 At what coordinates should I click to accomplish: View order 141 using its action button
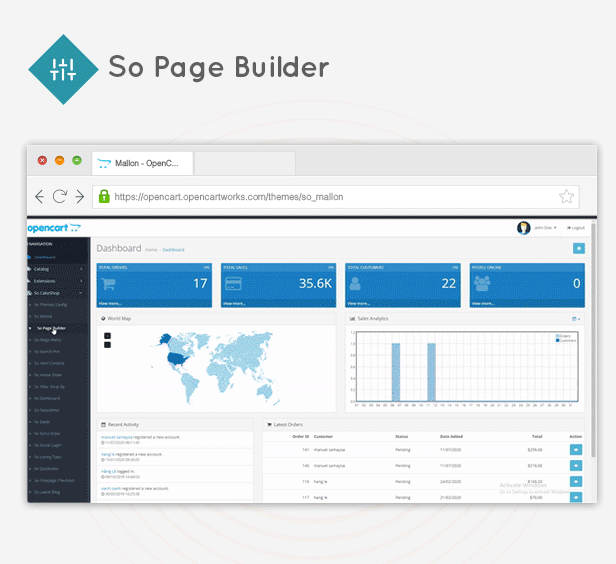[x=577, y=450]
